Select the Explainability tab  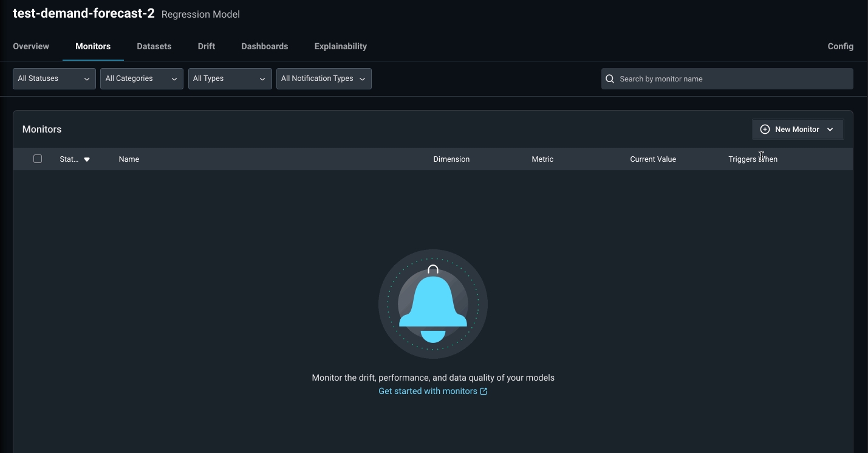coord(340,46)
